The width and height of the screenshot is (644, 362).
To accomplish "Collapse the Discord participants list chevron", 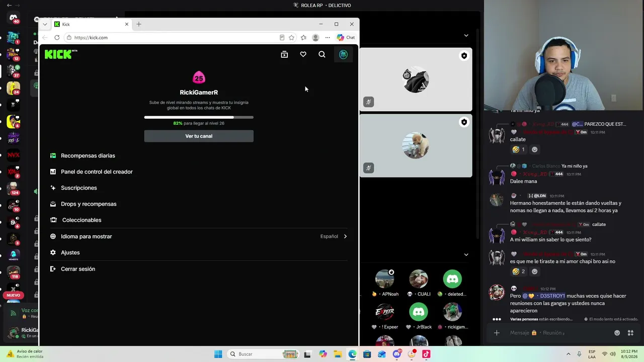I will tap(466, 254).
